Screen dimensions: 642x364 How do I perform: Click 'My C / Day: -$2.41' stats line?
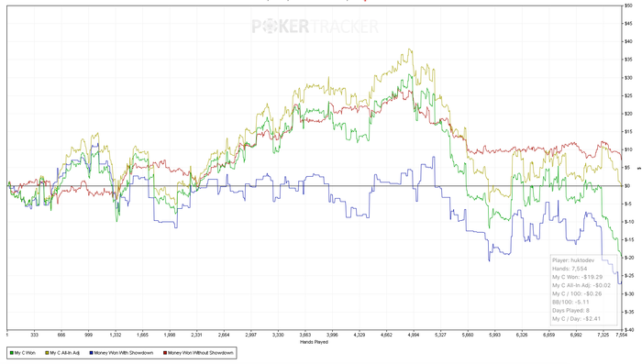click(576, 318)
